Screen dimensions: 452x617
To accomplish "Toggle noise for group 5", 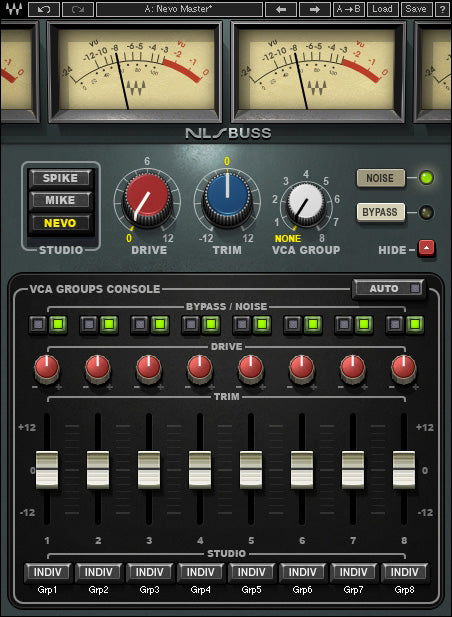I will pos(262,324).
